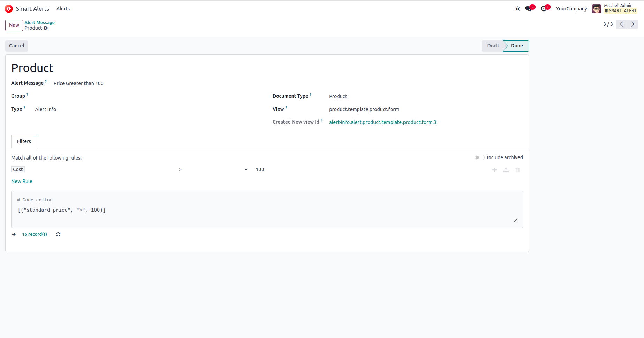Click help tooltip mark beside Type

24,108
